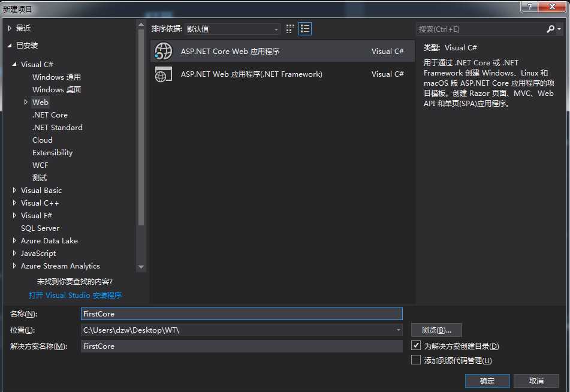
Task: Open Visual Studio installer link
Action: coord(76,295)
